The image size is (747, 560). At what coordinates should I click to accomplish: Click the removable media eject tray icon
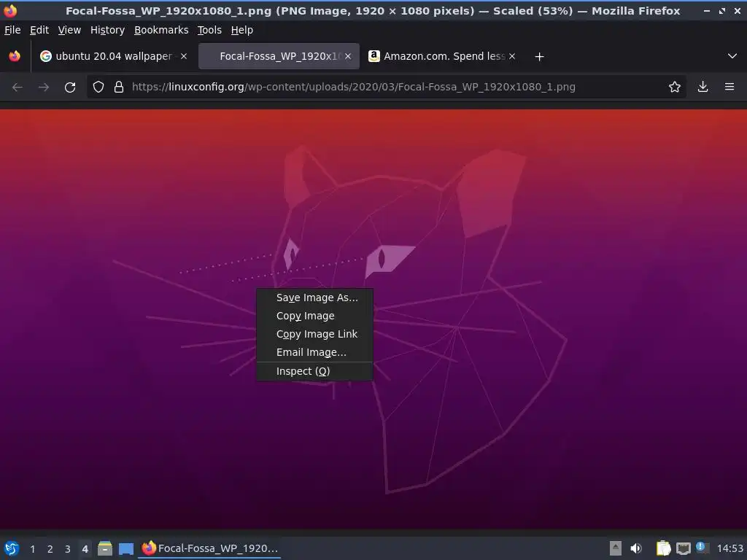point(616,548)
